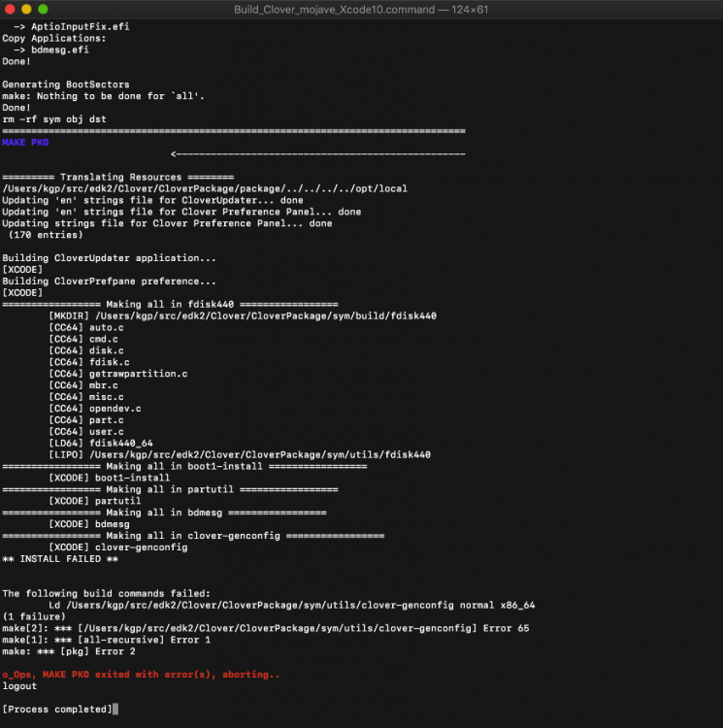Select 'Making all in clover-genconfig' header

coord(193,536)
